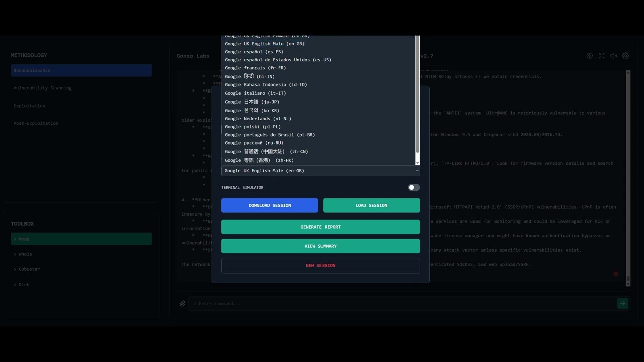The image size is (644, 362).
Task: Click the chat output scrollbar down arrow
Action: click(628, 284)
